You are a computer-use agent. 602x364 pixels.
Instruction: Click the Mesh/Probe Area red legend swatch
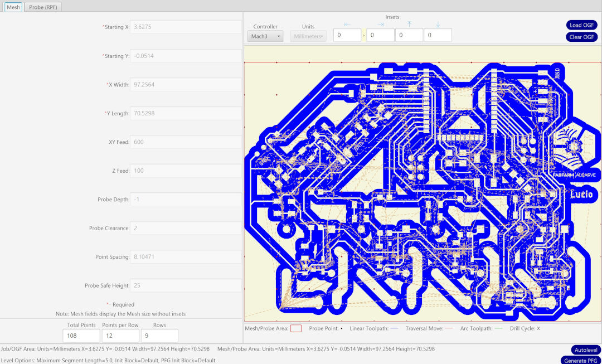(x=295, y=329)
